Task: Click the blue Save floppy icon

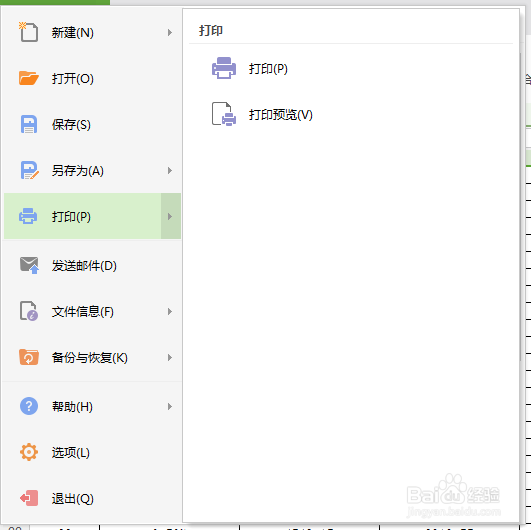Action: tap(29, 124)
